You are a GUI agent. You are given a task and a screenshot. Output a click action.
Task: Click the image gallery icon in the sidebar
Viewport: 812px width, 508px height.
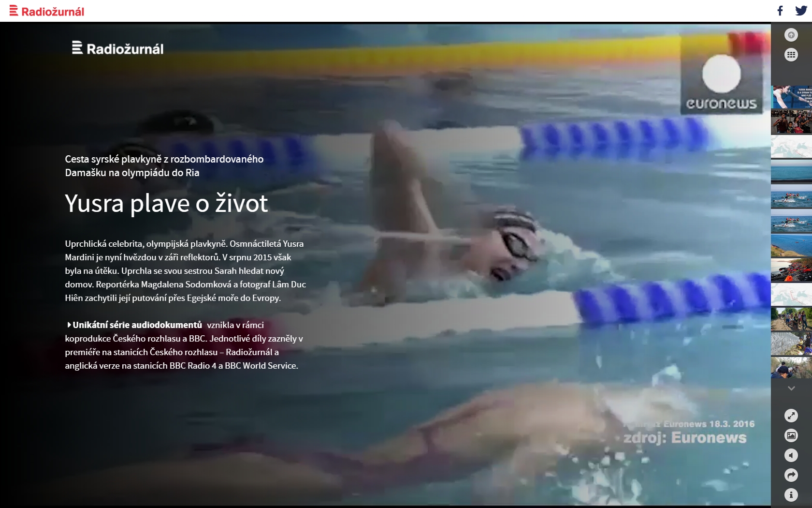pyautogui.click(x=791, y=435)
